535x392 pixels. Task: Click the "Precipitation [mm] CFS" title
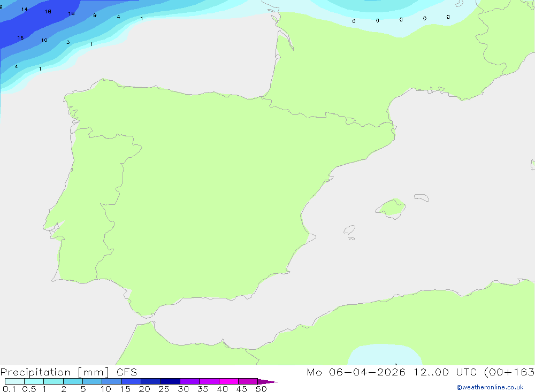point(68,372)
